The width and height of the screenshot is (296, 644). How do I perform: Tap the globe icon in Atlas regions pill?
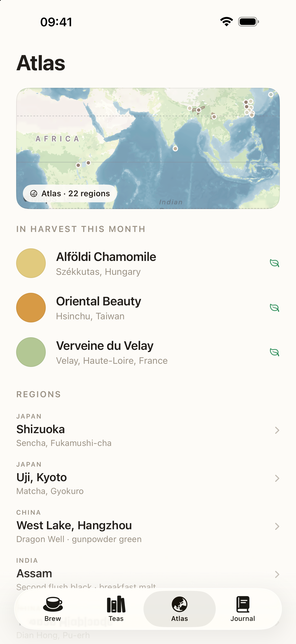34,194
